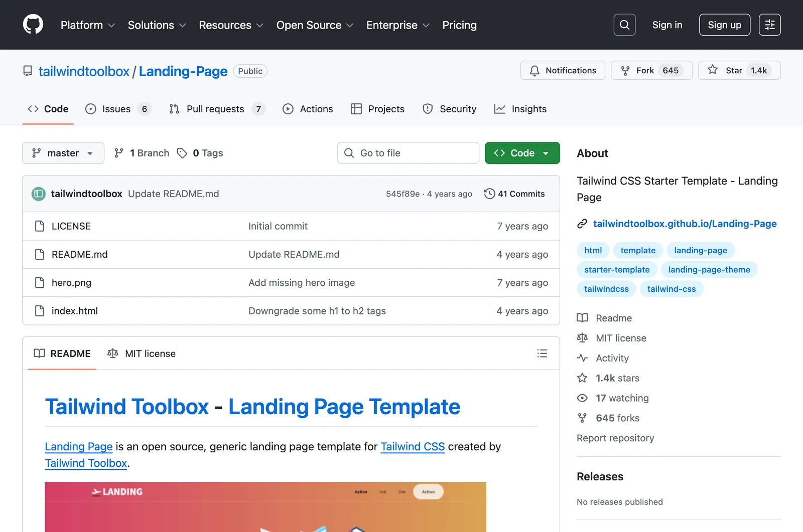
Task: Click the template topic tag
Action: (638, 250)
